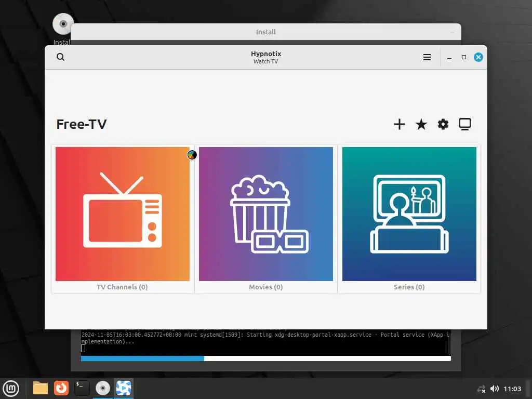Click the Install window terminal log output
The image size is (532, 399).
pos(264,342)
